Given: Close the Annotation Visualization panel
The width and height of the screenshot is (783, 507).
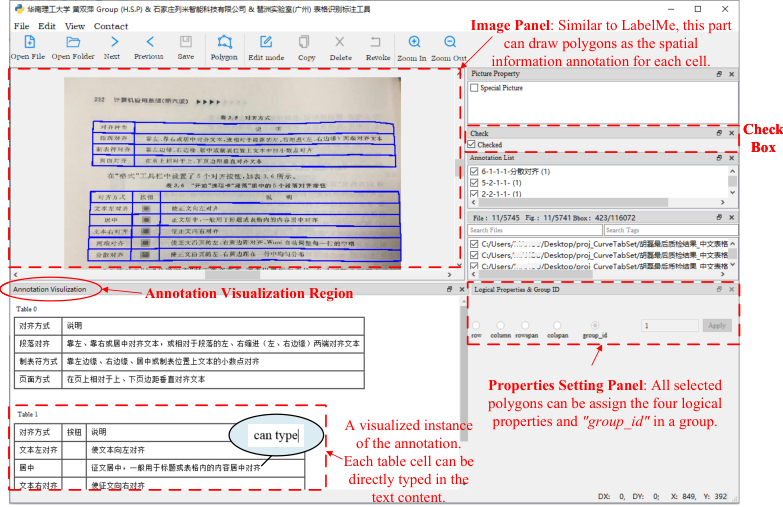Looking at the screenshot, I should [461, 289].
